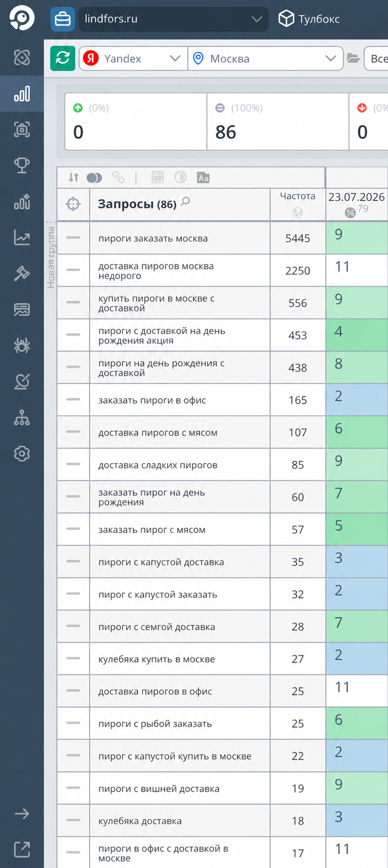Select the improved positions card with green arrow
The height and width of the screenshot is (868, 388).
[135, 122]
